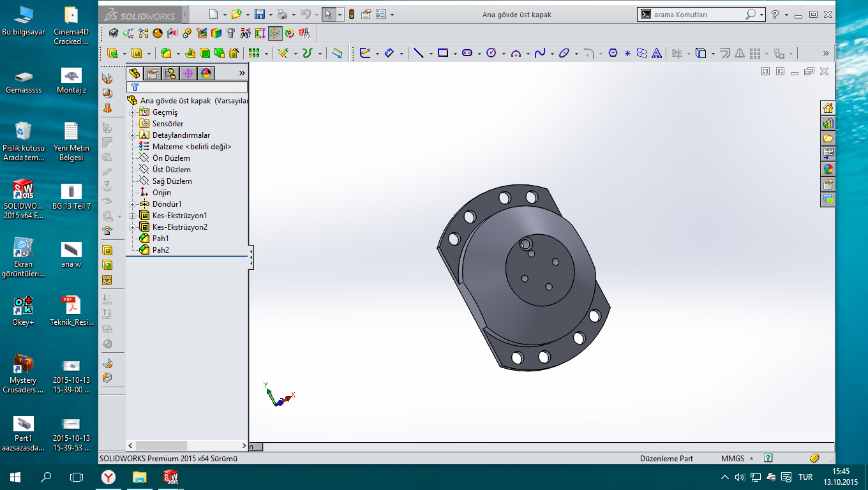Click the Measure tool icon
Viewport: 868px width, 490px height.
tap(338, 54)
